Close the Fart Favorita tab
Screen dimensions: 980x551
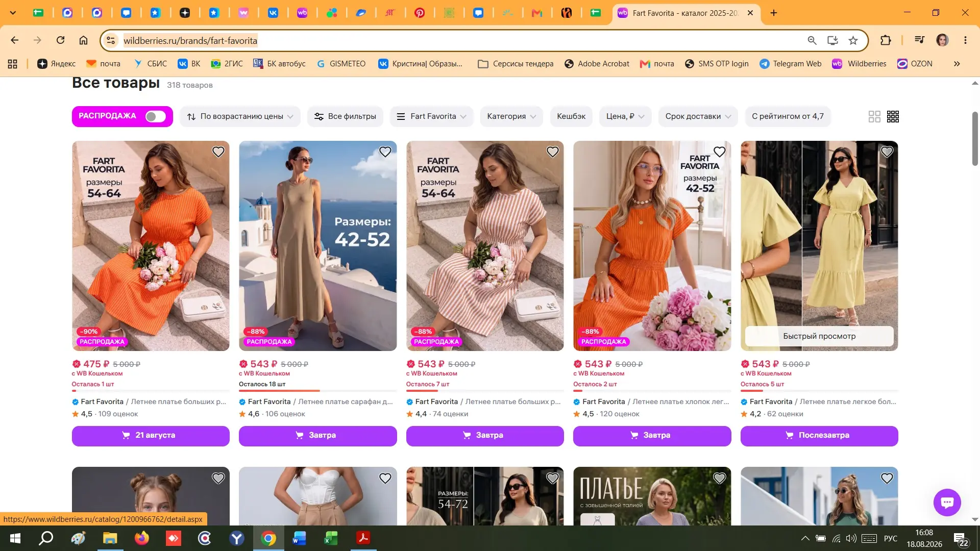750,13
